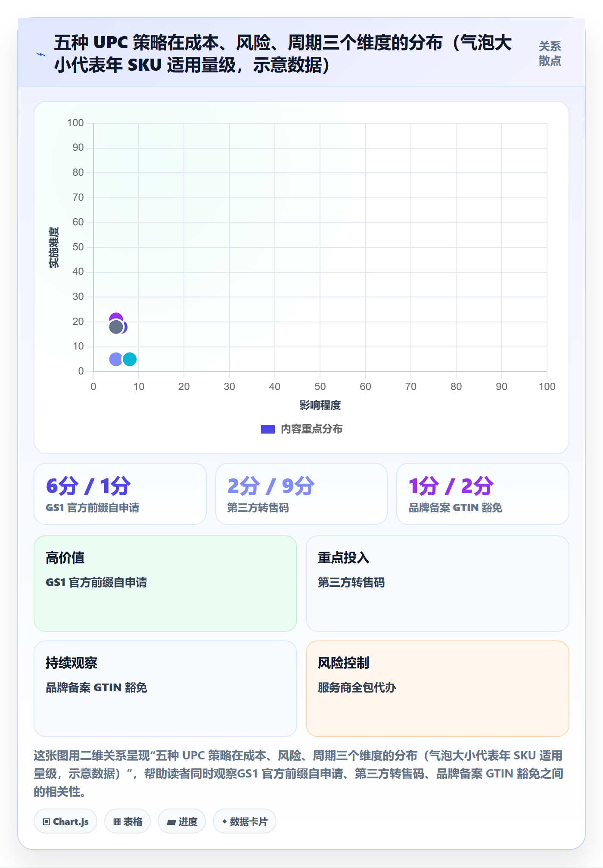Click the y-axis tick label 70
Viewport: 603px width, 868px height.
click(78, 197)
